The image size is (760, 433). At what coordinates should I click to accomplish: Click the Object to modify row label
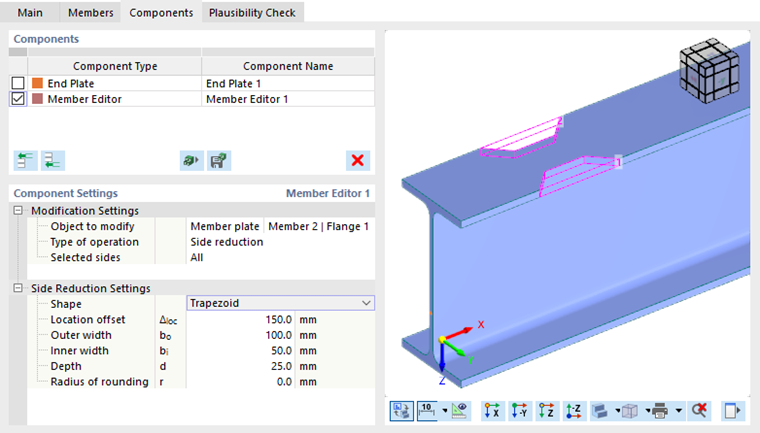[92, 226]
